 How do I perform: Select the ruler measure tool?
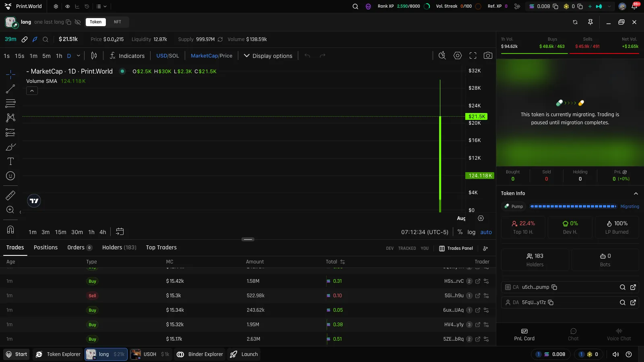[10, 195]
